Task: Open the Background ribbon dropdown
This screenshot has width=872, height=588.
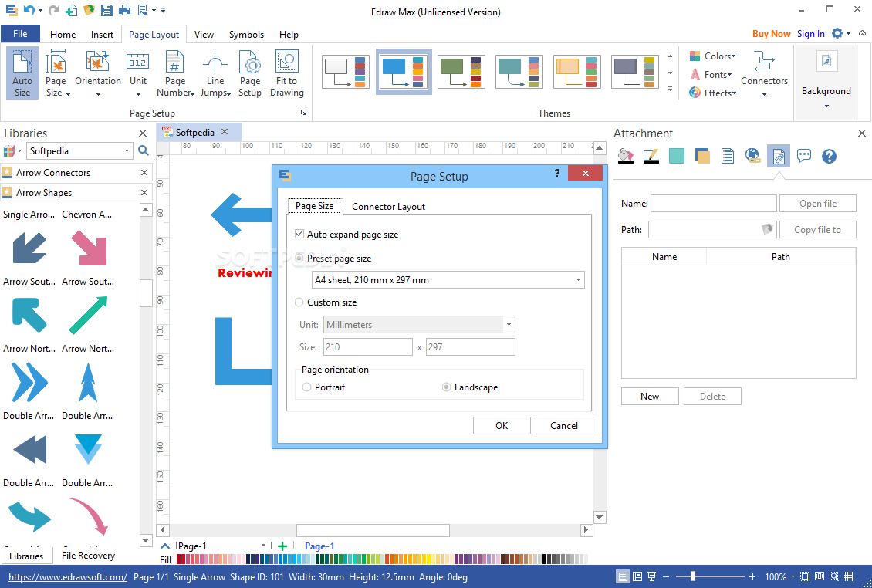Action: [x=826, y=81]
